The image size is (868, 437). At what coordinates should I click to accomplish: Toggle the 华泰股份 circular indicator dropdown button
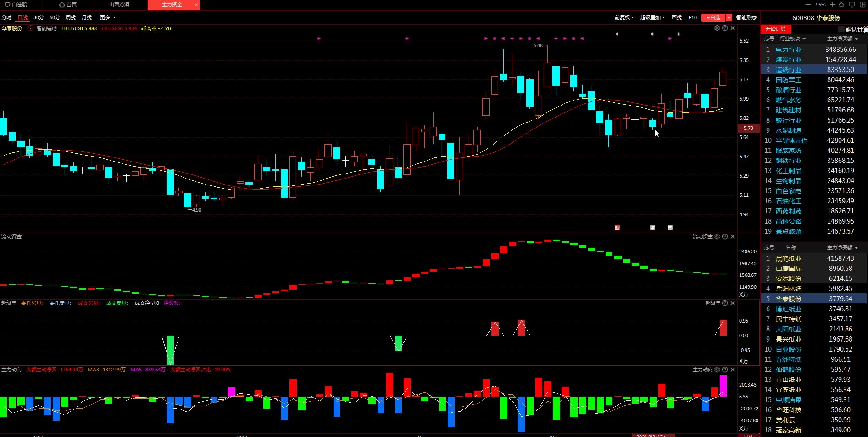tap(31, 28)
